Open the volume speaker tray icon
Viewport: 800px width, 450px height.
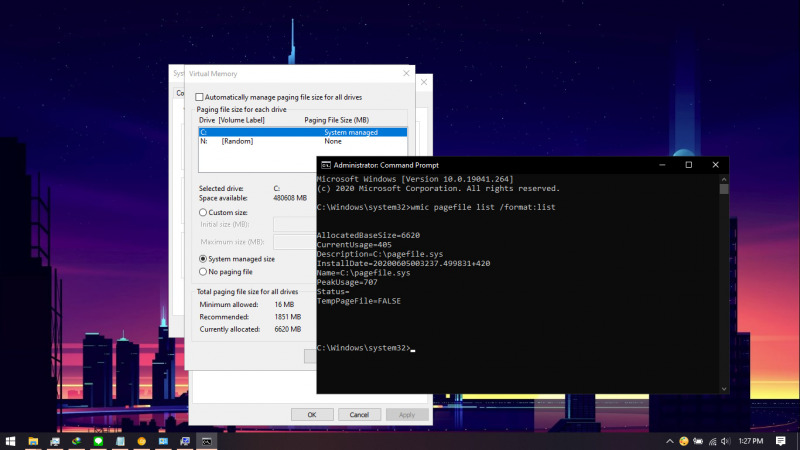[x=726, y=441]
